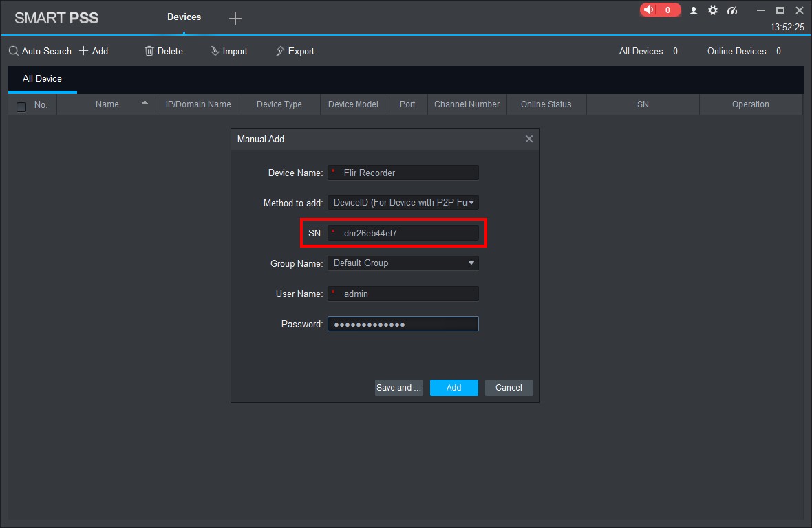Open the user account icon
Image resolution: width=812 pixels, height=528 pixels.
pos(694,10)
